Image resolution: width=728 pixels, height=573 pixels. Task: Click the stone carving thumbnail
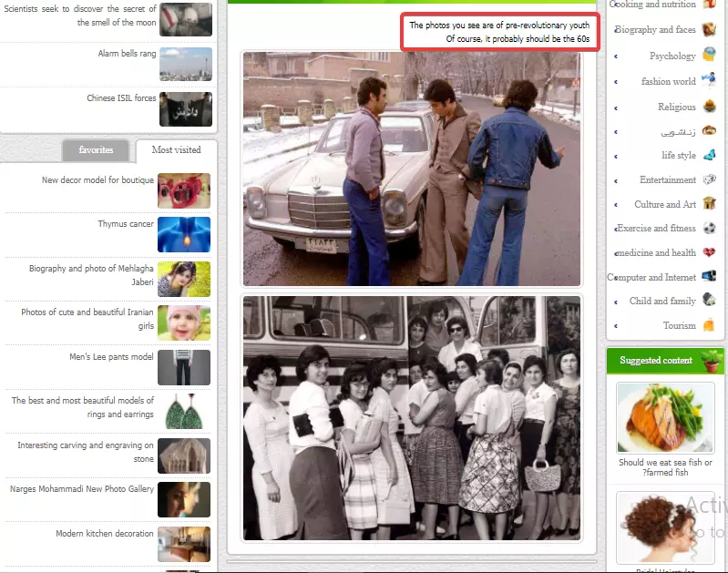coord(184,455)
